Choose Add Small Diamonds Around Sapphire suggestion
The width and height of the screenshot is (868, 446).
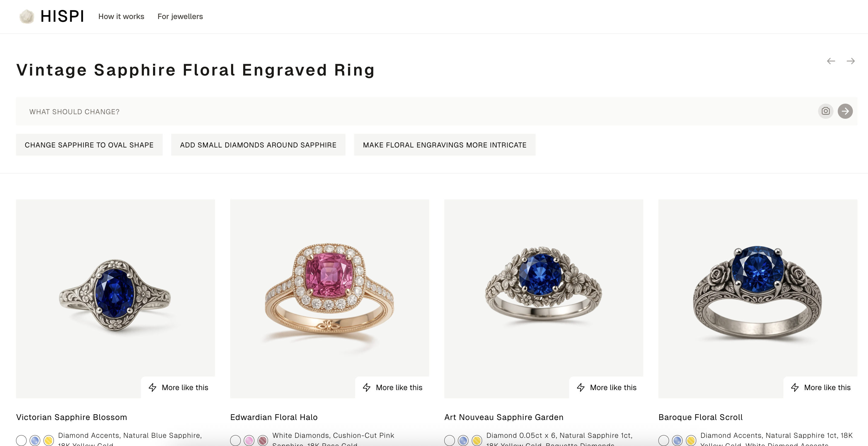pyautogui.click(x=258, y=145)
